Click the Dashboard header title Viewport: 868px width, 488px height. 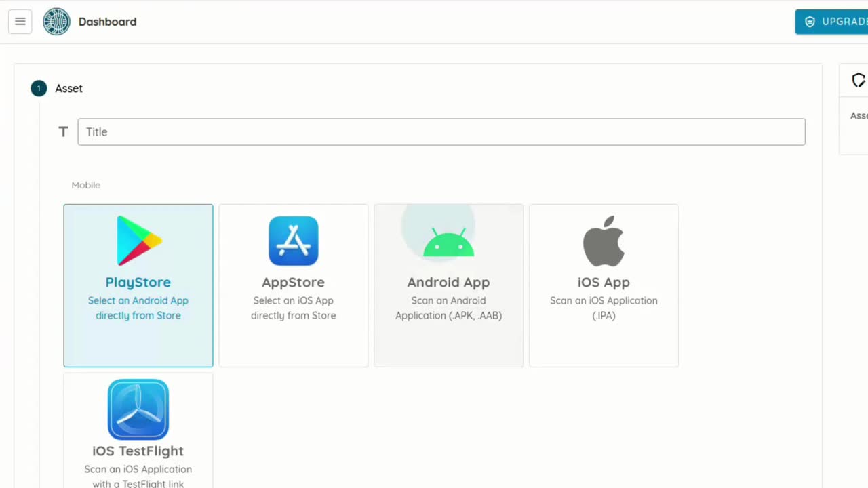click(107, 22)
